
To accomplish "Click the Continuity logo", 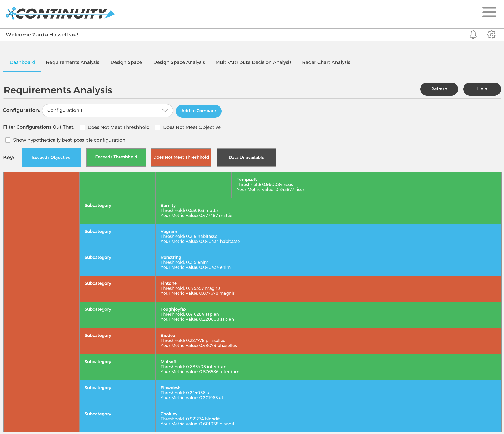I will click(60, 13).
